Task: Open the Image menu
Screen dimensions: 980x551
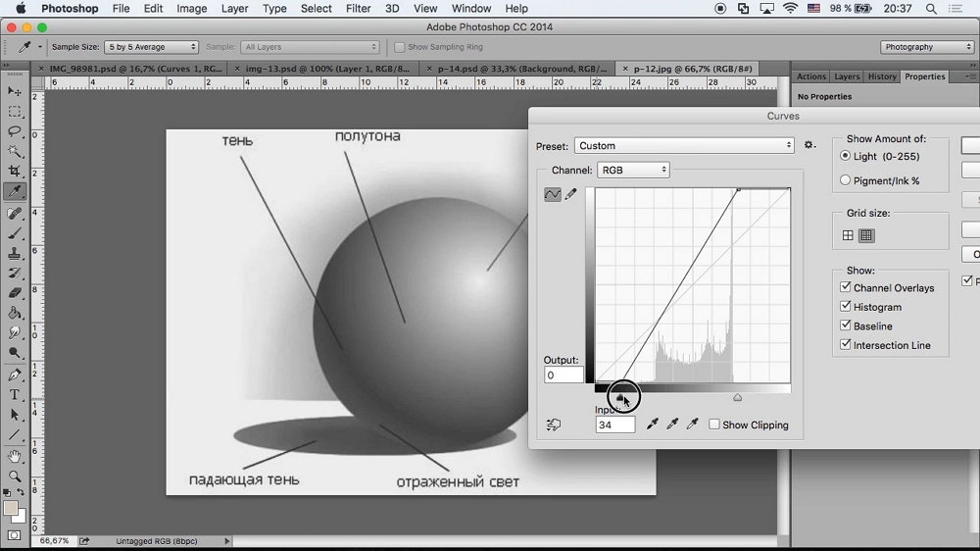Action: (191, 9)
